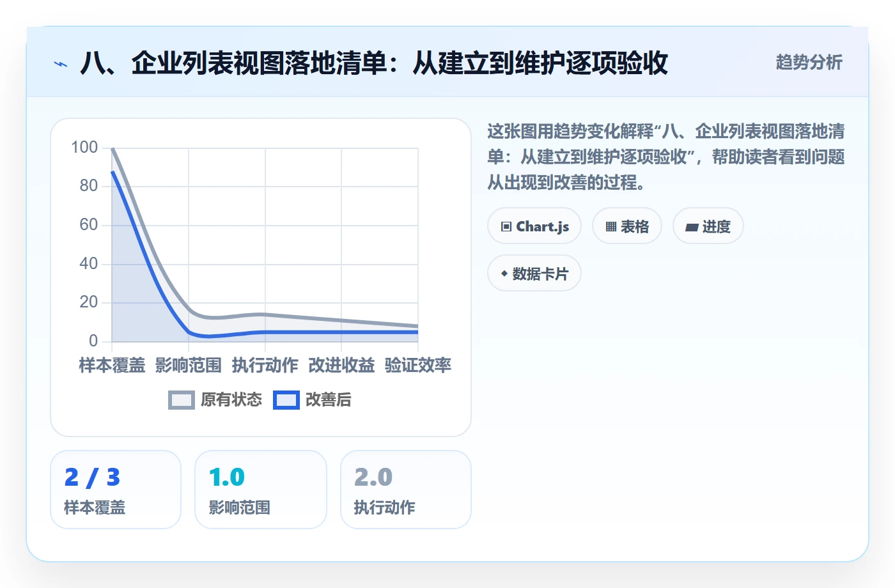Click the heading 八、企业列表视图落地清单
The width and height of the screenshot is (895, 588).
(x=374, y=63)
